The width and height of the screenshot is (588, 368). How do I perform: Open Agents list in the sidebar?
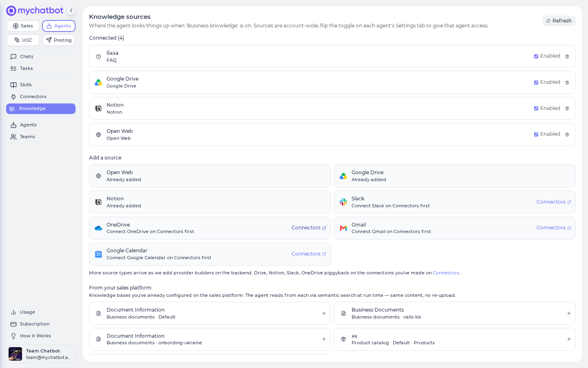point(41,125)
